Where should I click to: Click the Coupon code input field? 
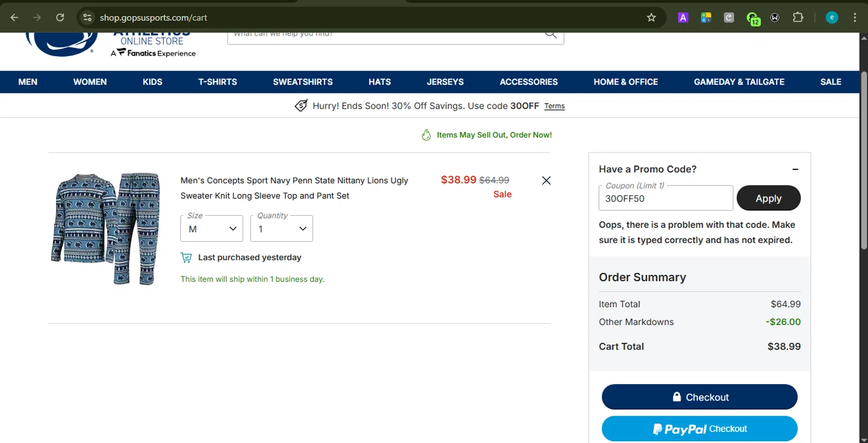pyautogui.click(x=666, y=198)
